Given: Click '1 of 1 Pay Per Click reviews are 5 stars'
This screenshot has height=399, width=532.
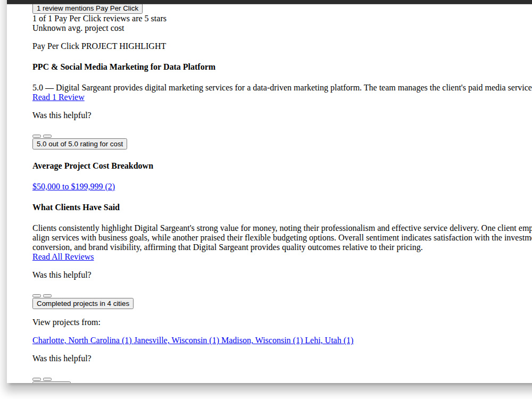Looking at the screenshot, I should 99,19.
